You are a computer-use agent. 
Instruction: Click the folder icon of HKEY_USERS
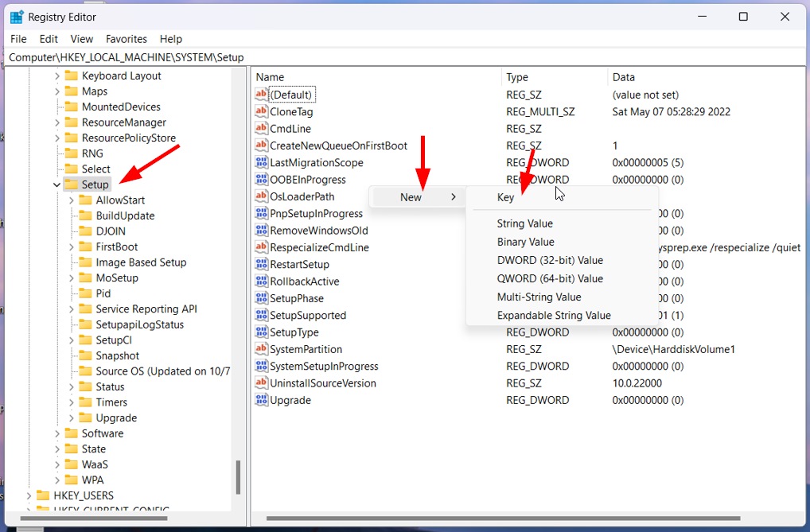pos(44,495)
